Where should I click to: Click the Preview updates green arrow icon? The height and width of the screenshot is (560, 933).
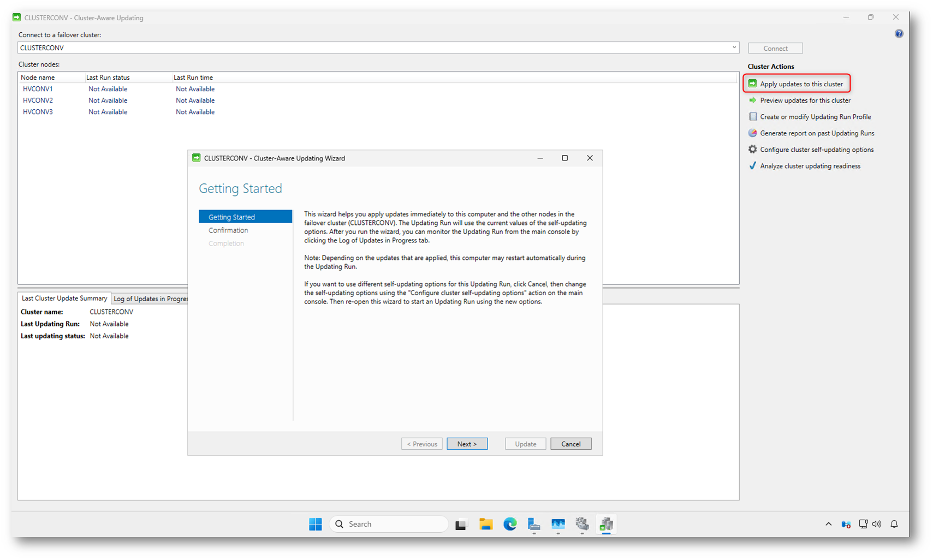tap(752, 100)
